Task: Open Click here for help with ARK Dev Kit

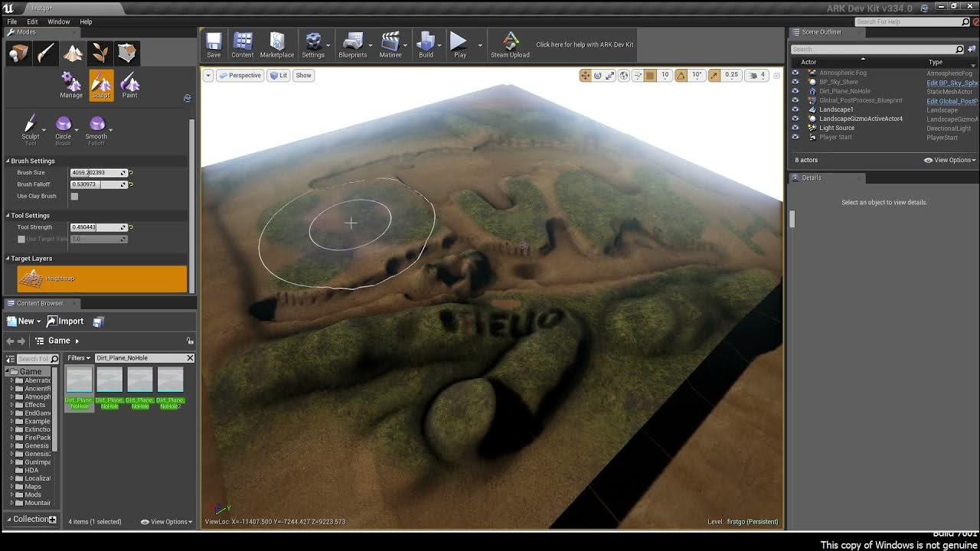Action: 585,44
